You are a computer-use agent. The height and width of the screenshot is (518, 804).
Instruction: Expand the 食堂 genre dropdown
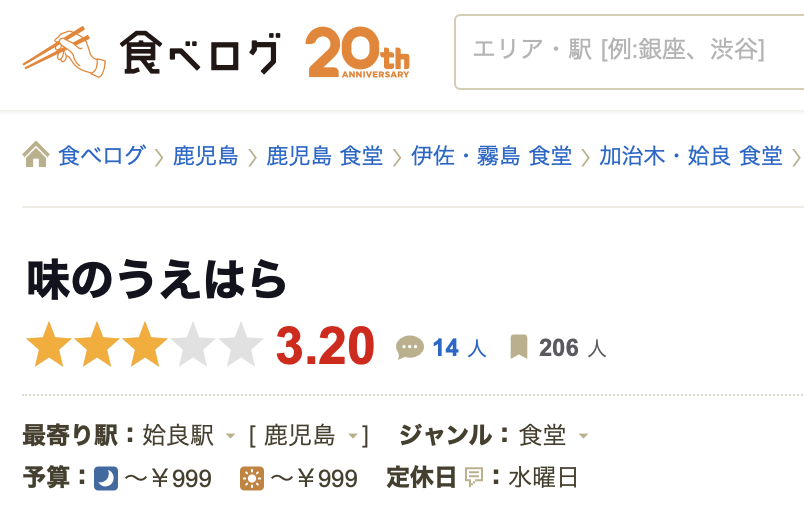(583, 436)
